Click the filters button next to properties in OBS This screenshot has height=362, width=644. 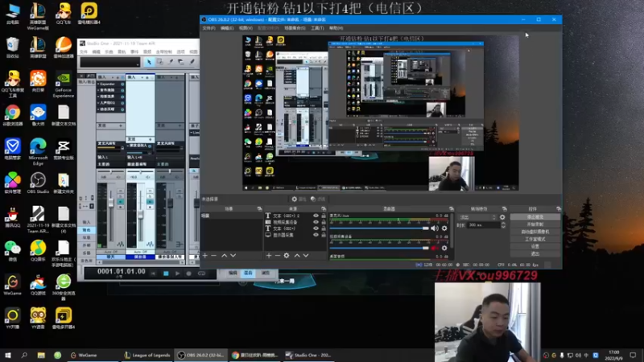pos(318,199)
